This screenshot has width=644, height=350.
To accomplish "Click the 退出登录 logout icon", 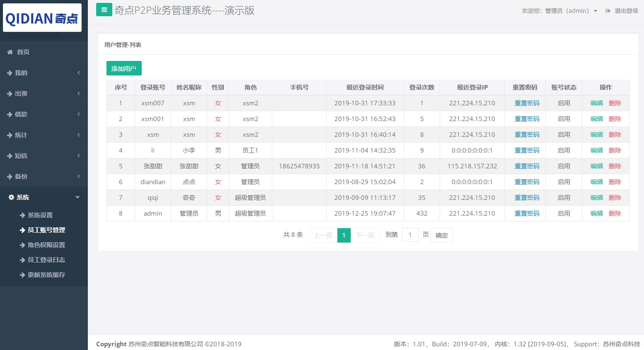I will tap(607, 11).
